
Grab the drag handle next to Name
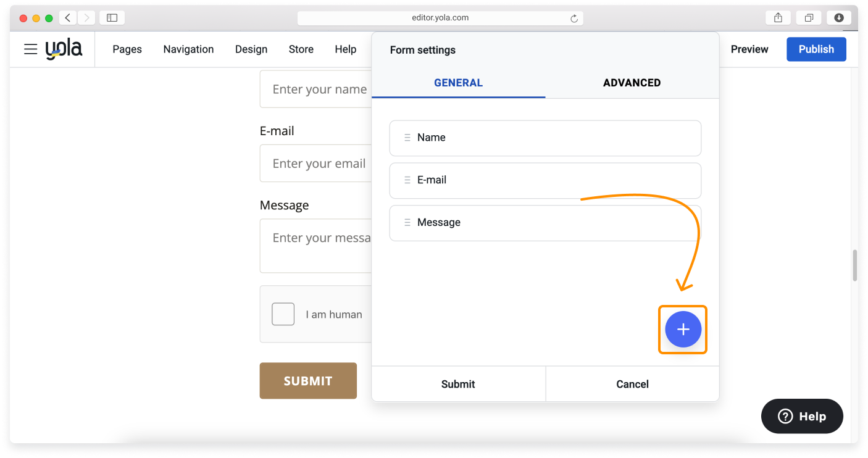[x=407, y=138]
